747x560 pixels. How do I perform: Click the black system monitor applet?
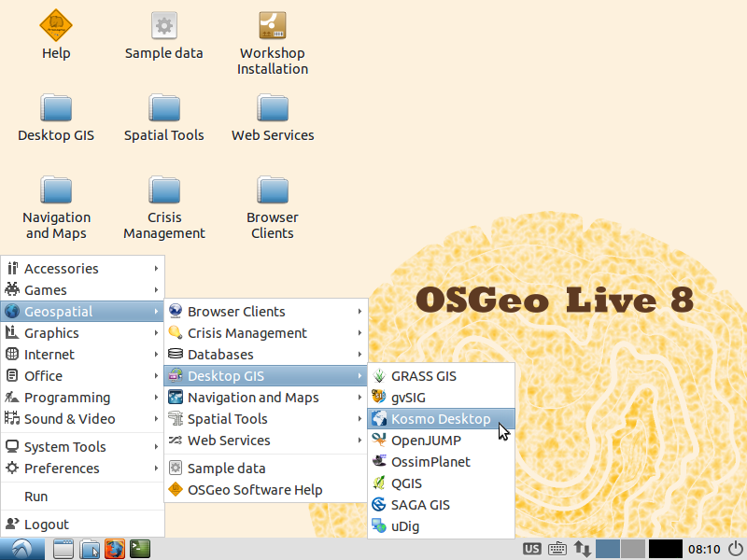click(x=666, y=549)
